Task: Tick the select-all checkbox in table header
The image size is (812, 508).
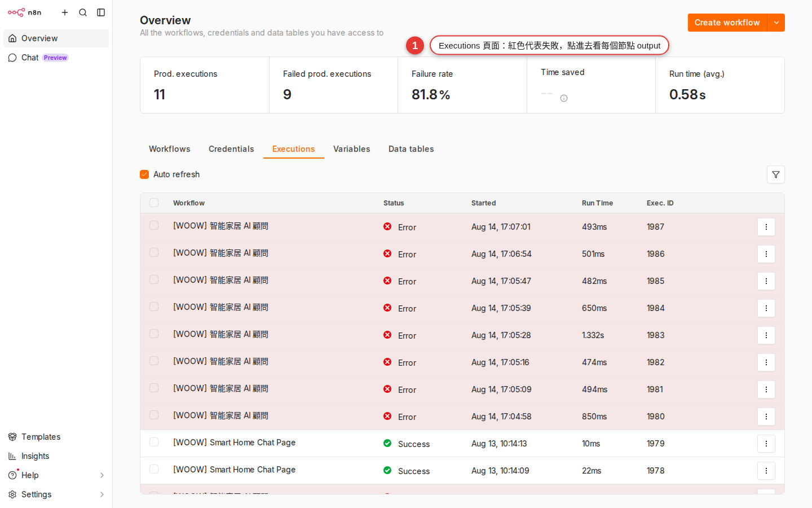Action: tap(154, 203)
